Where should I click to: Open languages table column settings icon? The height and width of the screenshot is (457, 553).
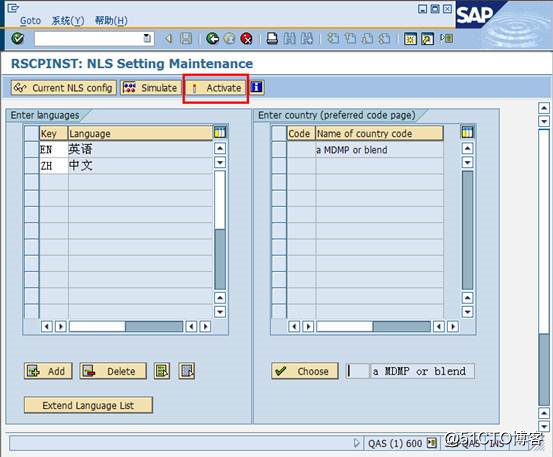(x=220, y=133)
